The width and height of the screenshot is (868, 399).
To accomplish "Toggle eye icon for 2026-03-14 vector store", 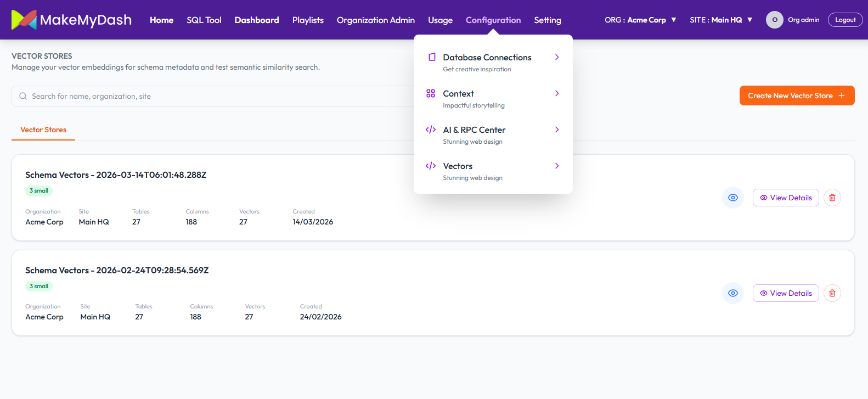I will pos(732,198).
